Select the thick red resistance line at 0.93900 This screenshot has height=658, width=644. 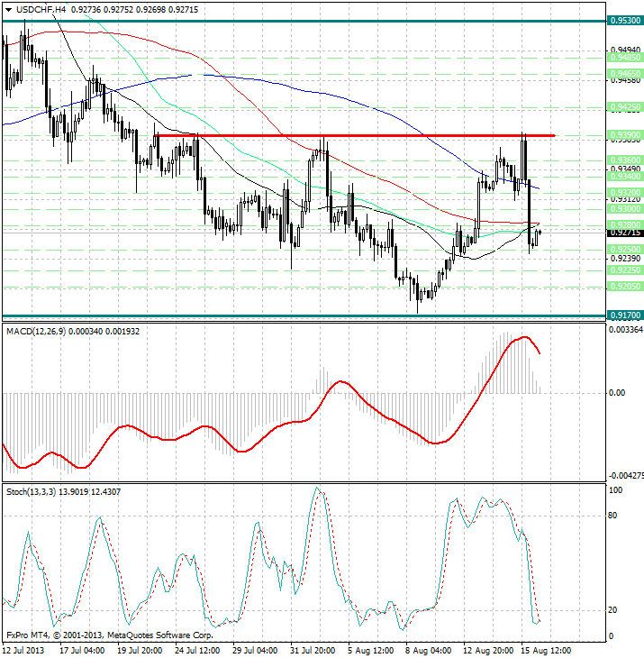360,135
